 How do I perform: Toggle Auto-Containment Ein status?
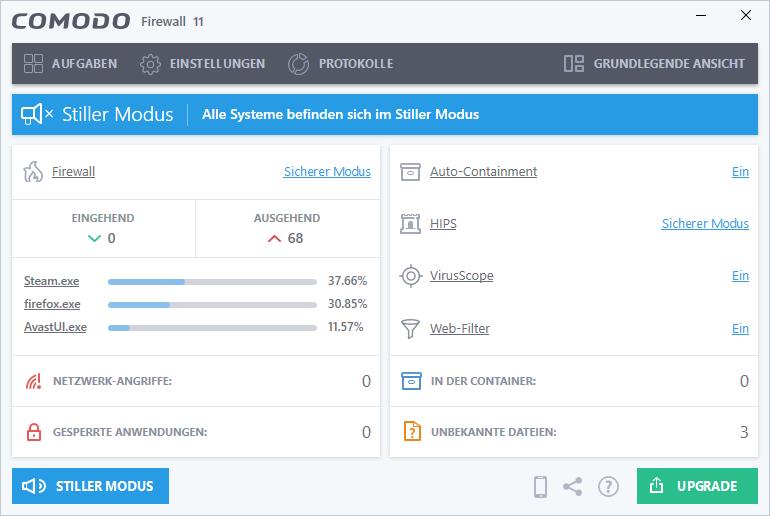point(740,172)
